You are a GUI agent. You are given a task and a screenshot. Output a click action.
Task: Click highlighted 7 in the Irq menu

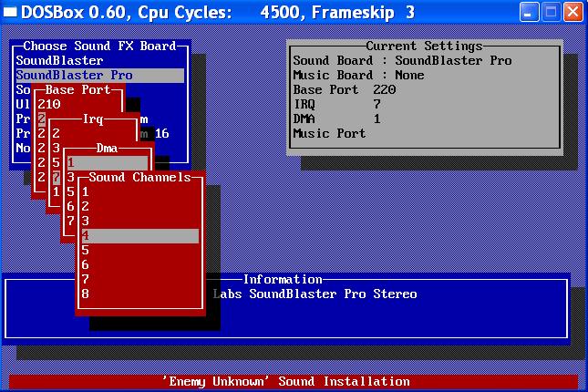click(56, 178)
